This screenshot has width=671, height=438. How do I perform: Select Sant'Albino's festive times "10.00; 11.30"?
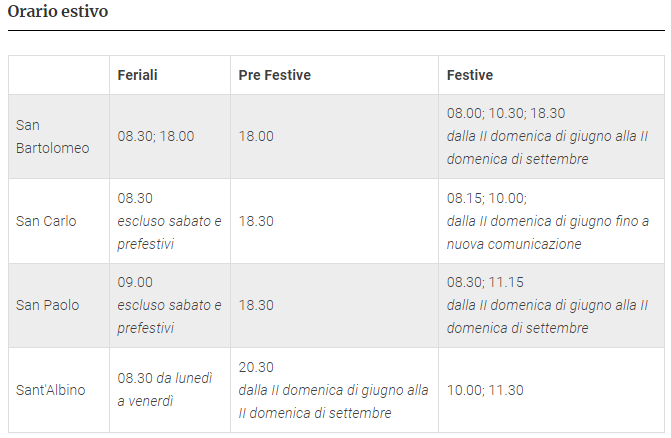485,390
